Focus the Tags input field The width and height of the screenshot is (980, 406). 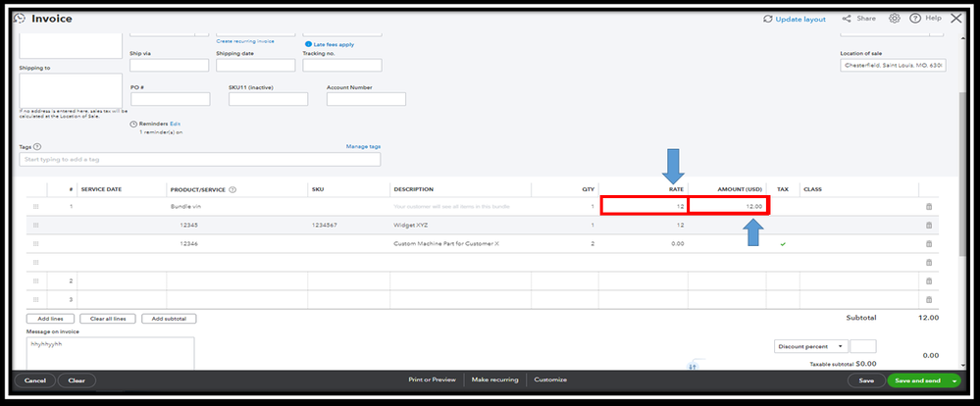pyautogui.click(x=200, y=159)
